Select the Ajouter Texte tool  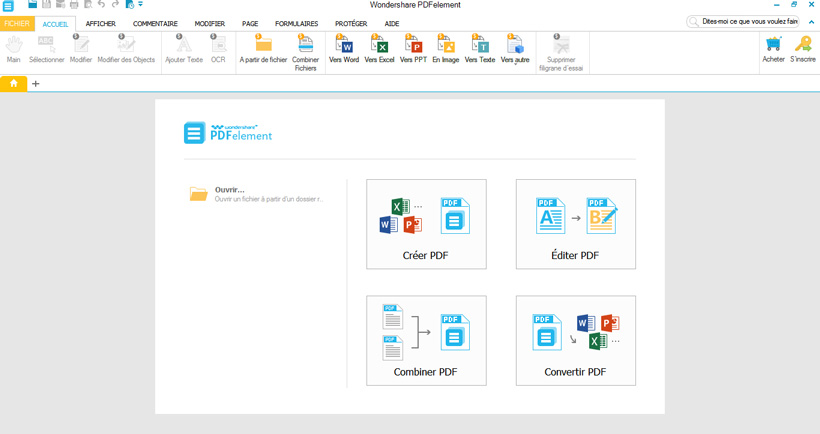(x=184, y=49)
